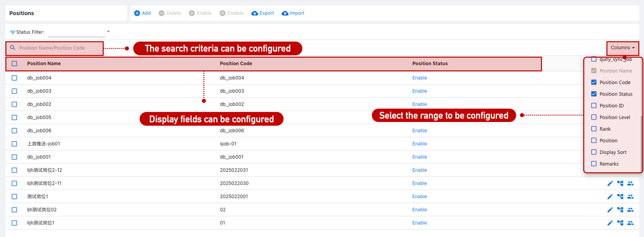Click the Export cloud icon
644x237 pixels.
[255, 13]
